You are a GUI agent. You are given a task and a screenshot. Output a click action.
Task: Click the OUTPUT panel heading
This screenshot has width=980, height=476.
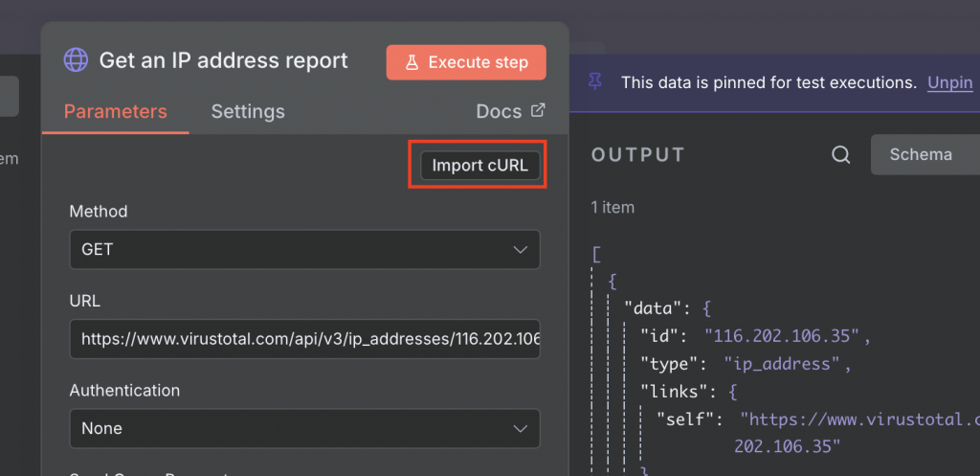638,155
